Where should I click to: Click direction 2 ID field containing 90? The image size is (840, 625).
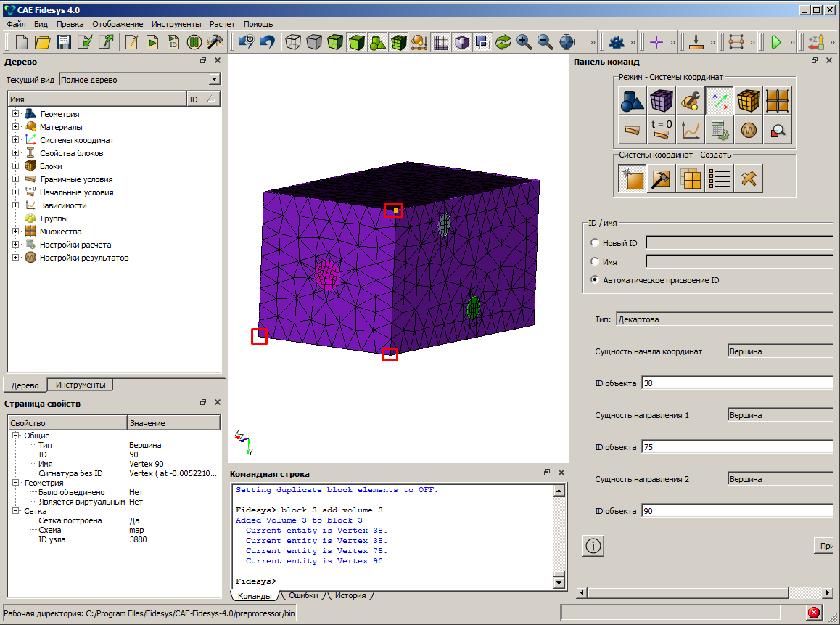tap(738, 511)
